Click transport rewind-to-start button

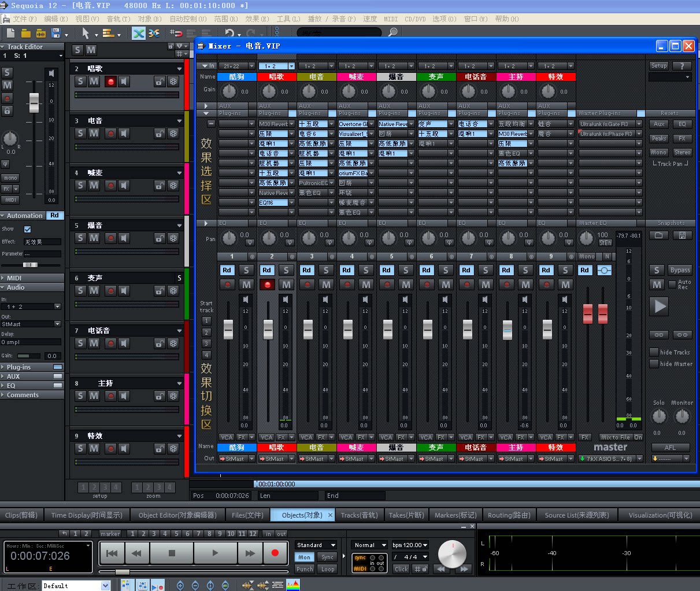coord(112,553)
